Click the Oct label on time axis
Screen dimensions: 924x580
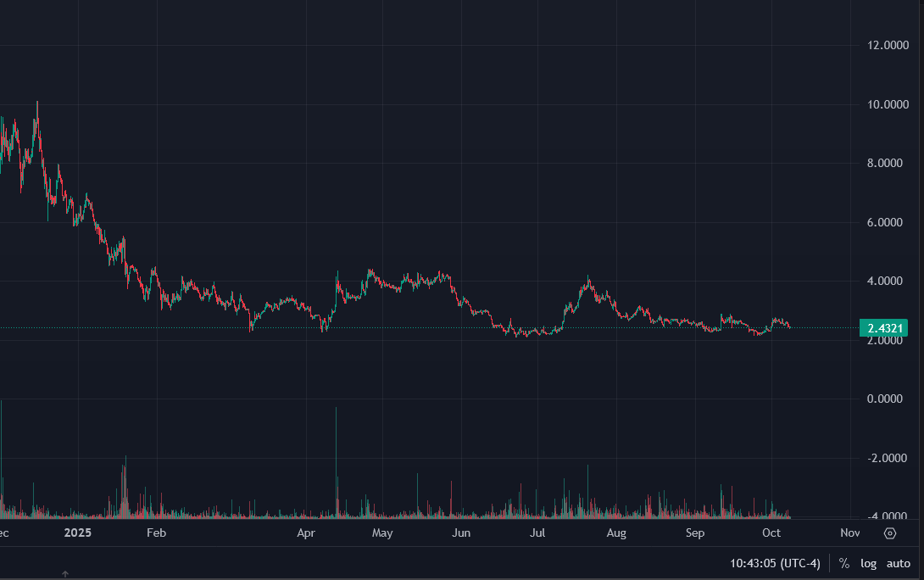click(x=771, y=533)
